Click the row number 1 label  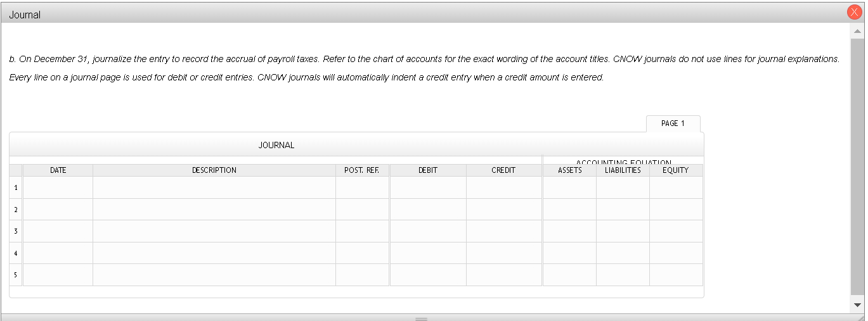click(16, 187)
